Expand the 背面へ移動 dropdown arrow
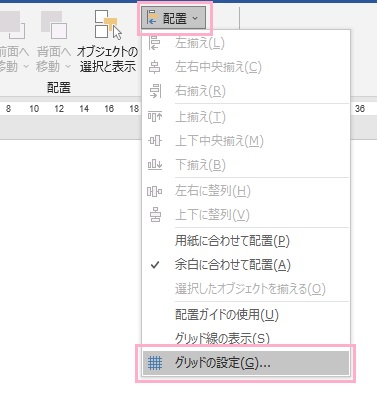Screen dimensions: 377x399 coord(68,67)
